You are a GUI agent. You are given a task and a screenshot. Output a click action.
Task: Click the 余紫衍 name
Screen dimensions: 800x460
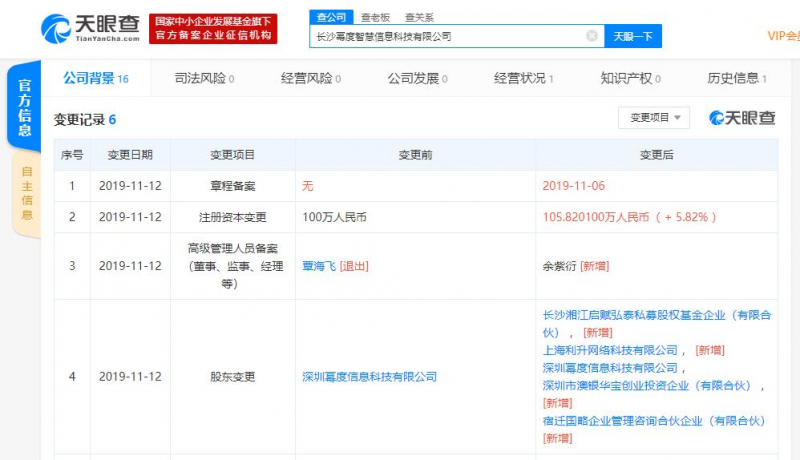tap(559, 266)
